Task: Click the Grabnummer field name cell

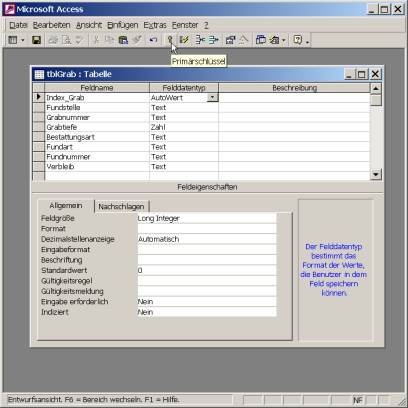Action: tap(97, 117)
